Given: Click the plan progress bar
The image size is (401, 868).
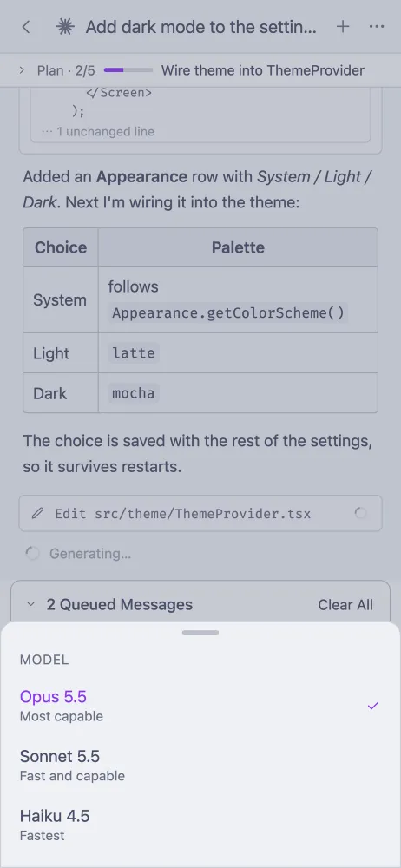Looking at the screenshot, I should [128, 70].
